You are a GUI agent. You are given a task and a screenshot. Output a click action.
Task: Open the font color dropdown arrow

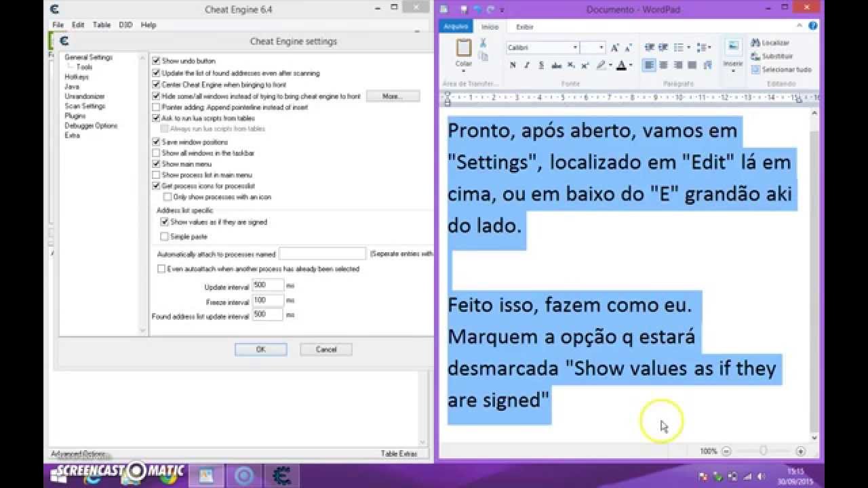(x=630, y=65)
